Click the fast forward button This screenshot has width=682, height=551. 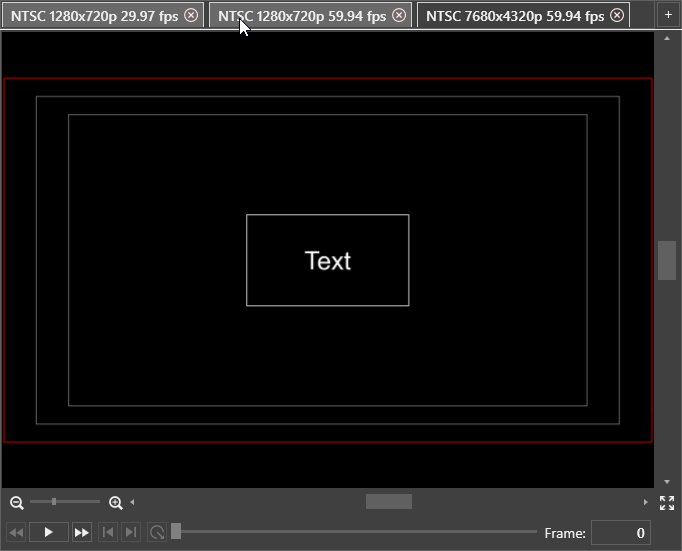click(81, 532)
